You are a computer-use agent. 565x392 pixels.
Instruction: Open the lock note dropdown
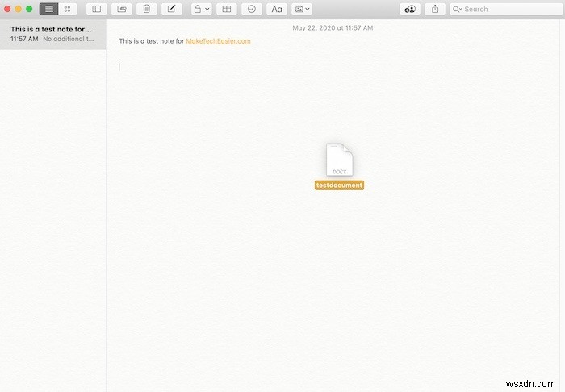[x=202, y=9]
